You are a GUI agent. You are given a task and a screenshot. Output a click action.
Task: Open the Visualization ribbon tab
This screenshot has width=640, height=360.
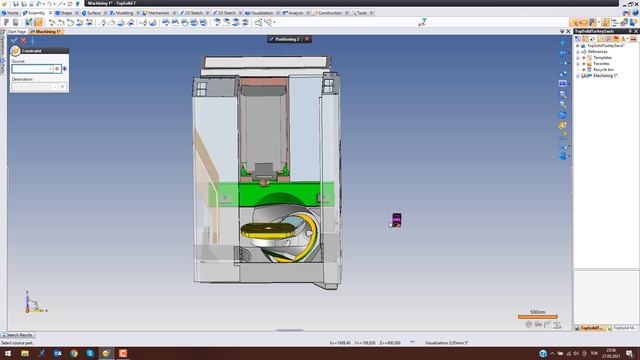pos(259,13)
